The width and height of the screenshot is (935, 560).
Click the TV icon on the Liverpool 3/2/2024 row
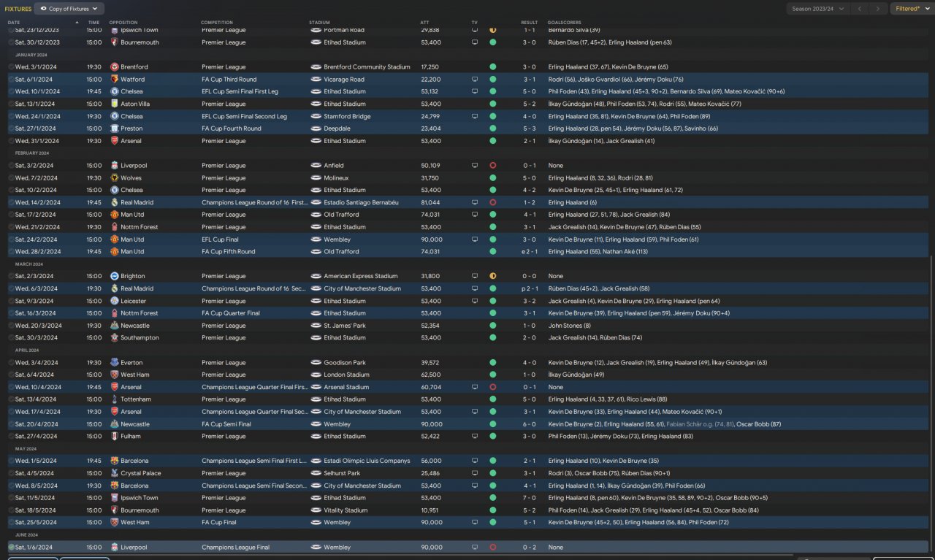pyautogui.click(x=475, y=165)
